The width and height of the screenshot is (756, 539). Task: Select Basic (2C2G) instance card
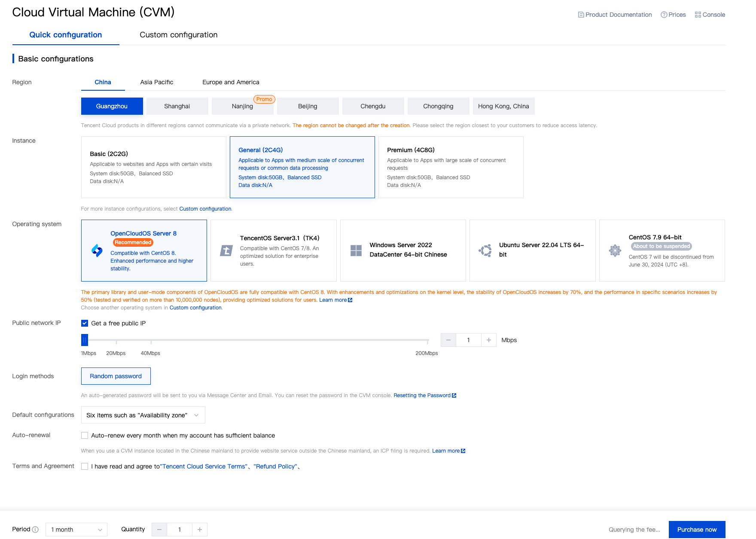click(x=154, y=167)
